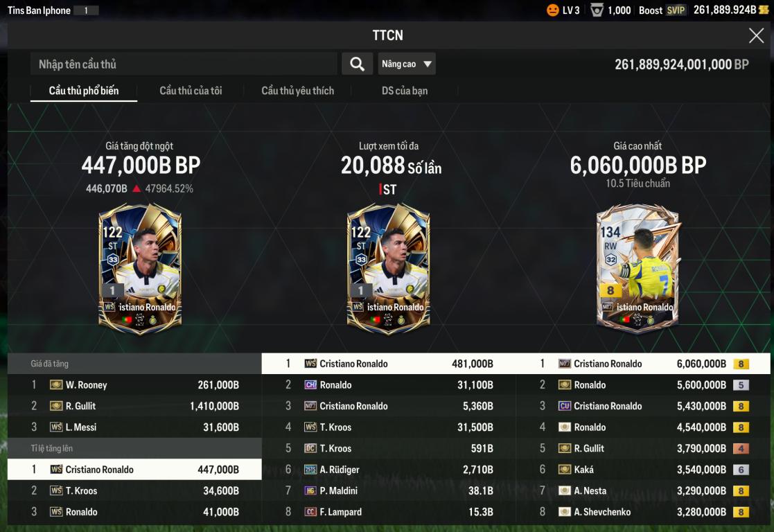Click the Nhập tên cầu thủ search field

tap(184, 64)
